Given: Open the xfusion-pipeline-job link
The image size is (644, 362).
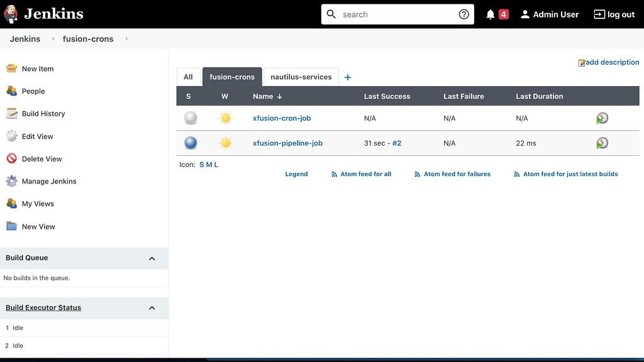Looking at the screenshot, I should coord(287,143).
